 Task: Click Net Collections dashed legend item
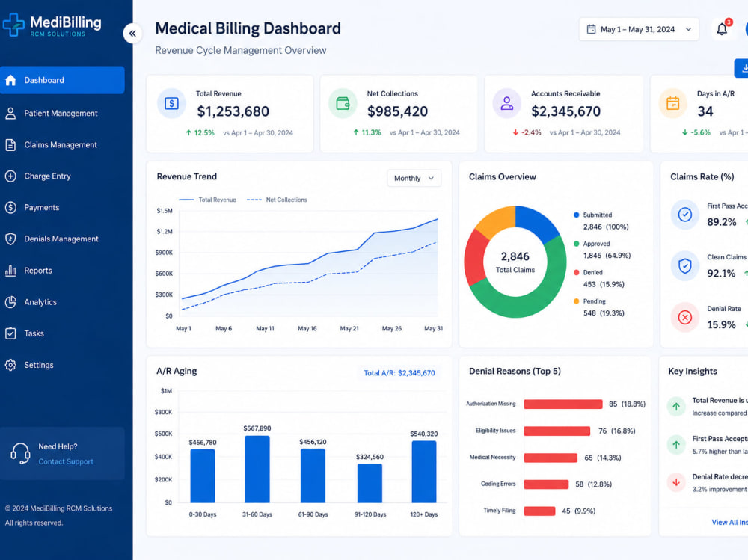277,200
